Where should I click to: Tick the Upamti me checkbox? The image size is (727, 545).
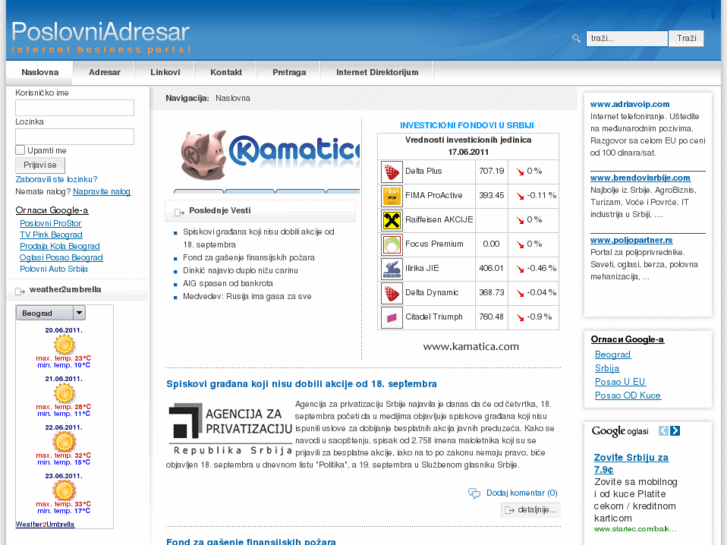[x=20, y=150]
